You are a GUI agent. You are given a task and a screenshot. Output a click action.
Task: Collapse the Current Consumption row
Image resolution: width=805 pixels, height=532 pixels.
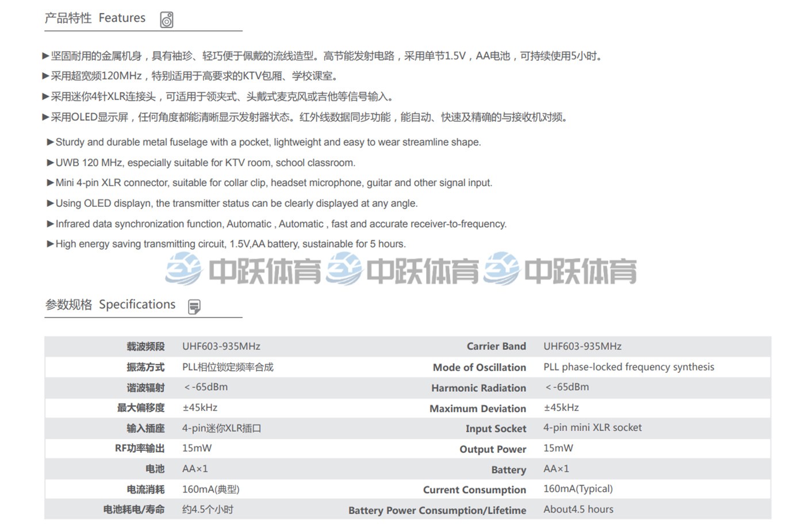point(402,489)
